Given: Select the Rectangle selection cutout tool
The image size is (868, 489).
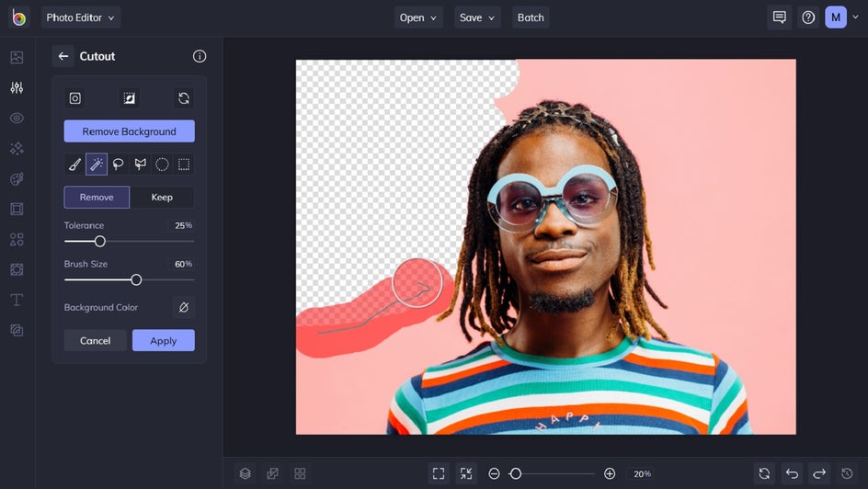Looking at the screenshot, I should (x=184, y=165).
